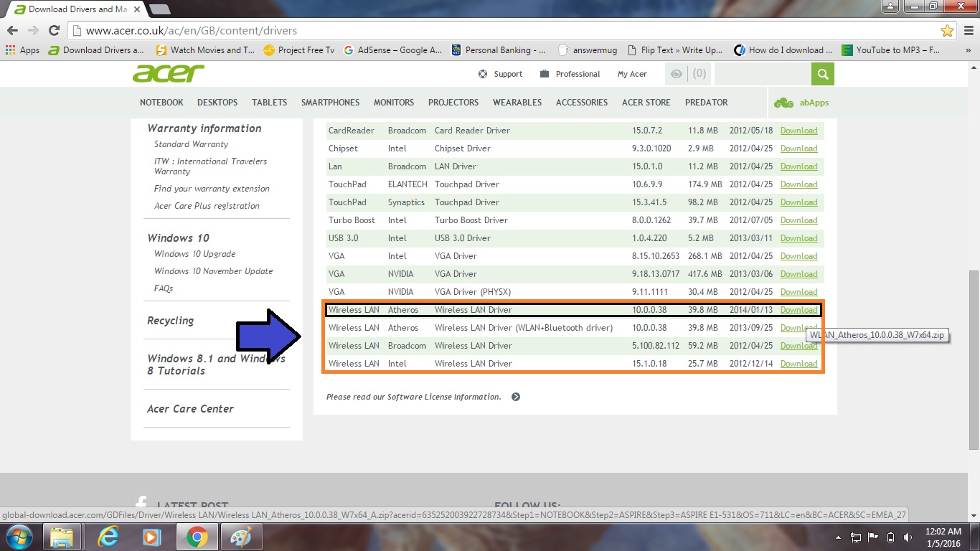Click the Chrome back arrow
This screenshot has width=980, height=551.
coord(12,30)
